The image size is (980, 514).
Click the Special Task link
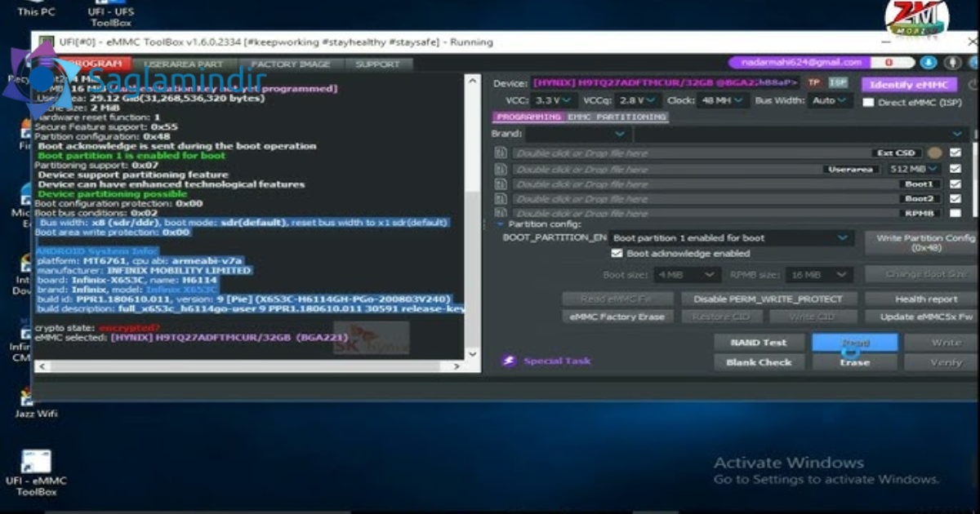557,361
